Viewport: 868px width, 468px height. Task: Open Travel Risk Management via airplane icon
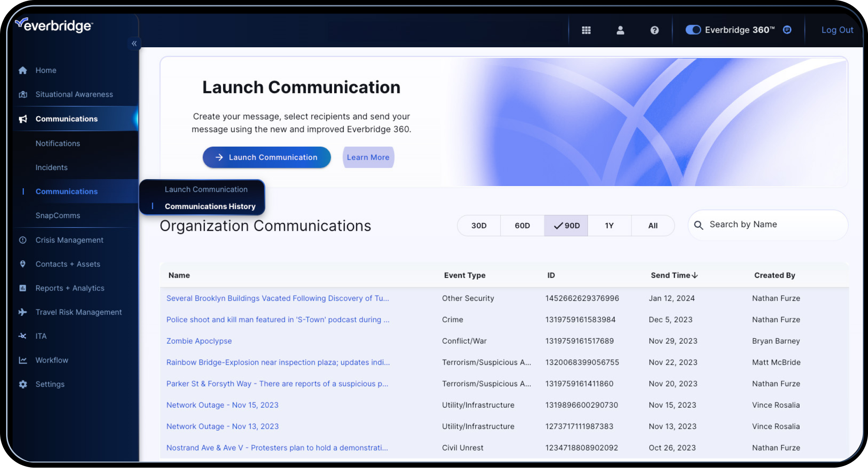pyautogui.click(x=22, y=312)
